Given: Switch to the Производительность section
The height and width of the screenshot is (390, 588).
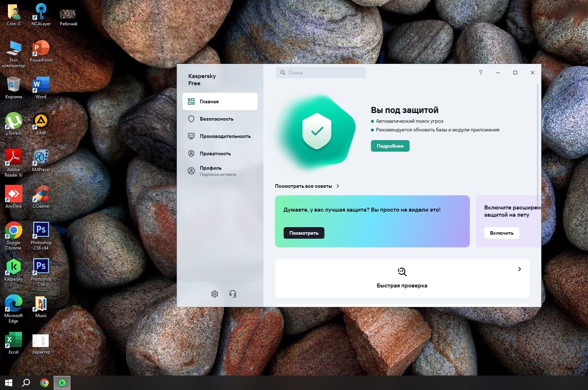Looking at the screenshot, I should tap(220, 136).
